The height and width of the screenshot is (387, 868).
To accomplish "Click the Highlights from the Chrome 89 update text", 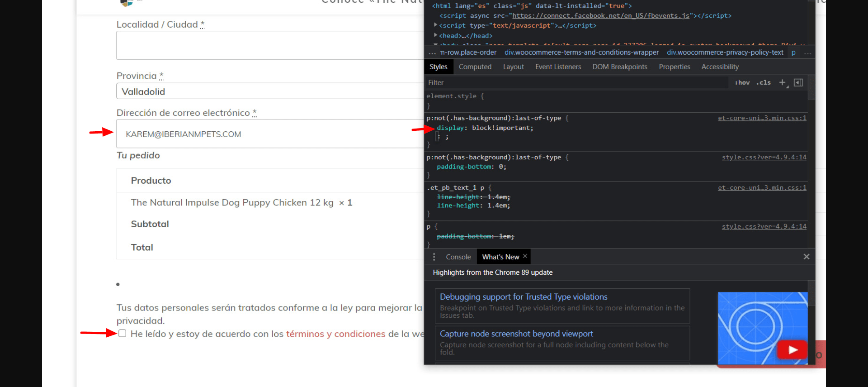I will (x=493, y=272).
